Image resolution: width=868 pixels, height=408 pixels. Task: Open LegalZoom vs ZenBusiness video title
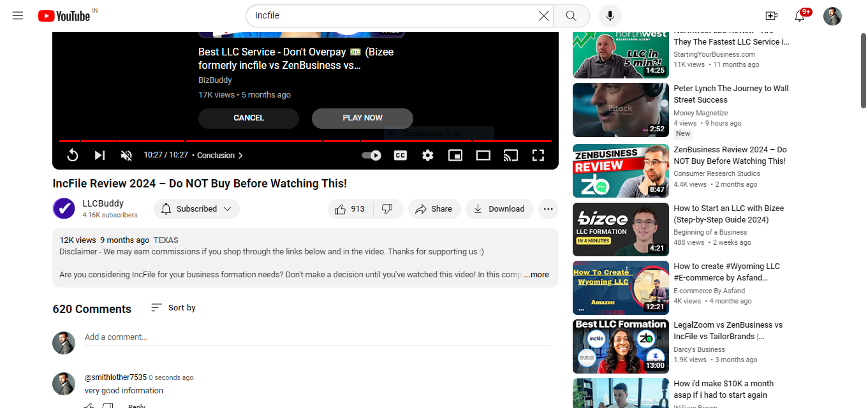(728, 331)
